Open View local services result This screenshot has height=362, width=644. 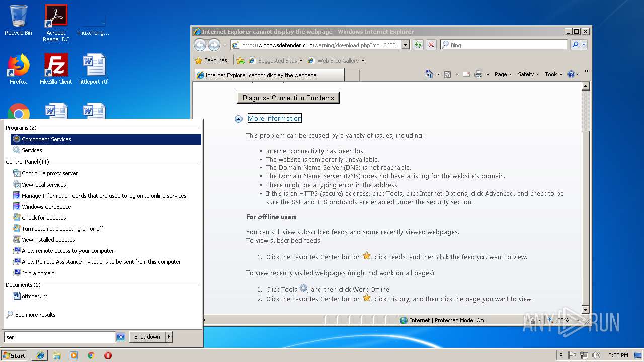[x=106, y=185]
